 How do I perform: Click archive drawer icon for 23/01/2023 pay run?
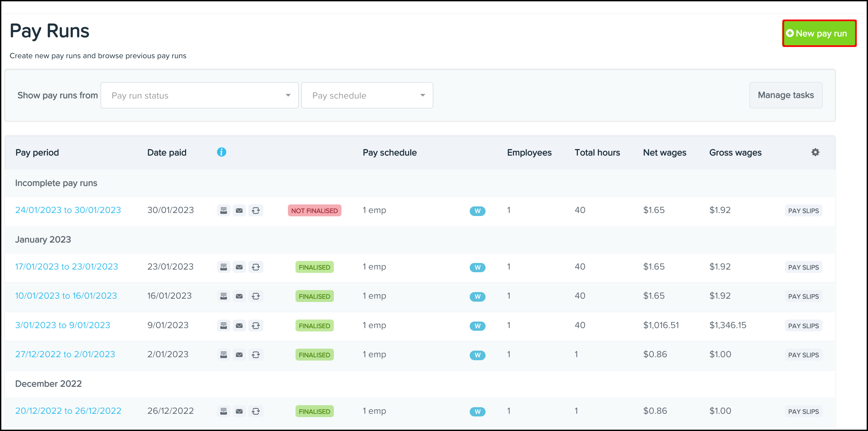point(223,267)
